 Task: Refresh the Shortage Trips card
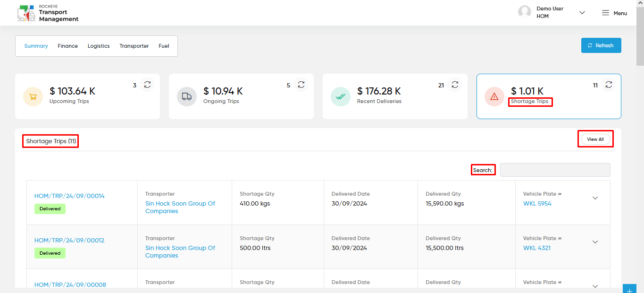point(609,85)
